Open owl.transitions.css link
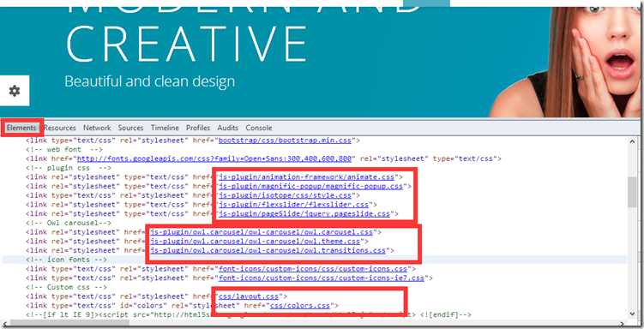This screenshot has width=644, height=329. coord(268,250)
